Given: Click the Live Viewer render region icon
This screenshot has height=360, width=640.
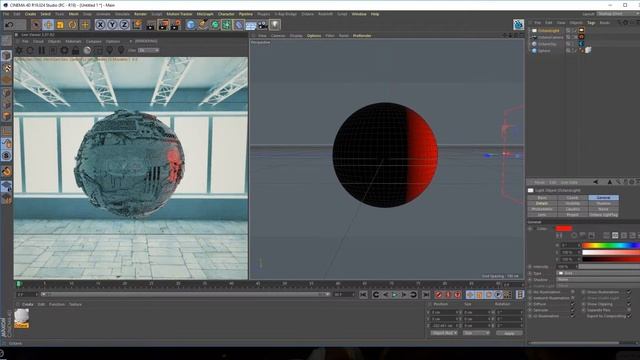Looking at the screenshot, I should pos(98,51).
